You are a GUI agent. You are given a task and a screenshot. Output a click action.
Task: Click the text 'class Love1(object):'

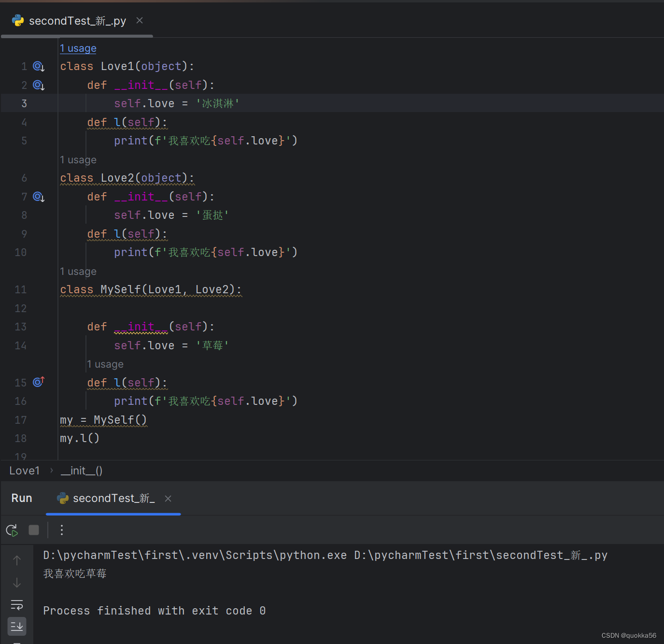(127, 66)
